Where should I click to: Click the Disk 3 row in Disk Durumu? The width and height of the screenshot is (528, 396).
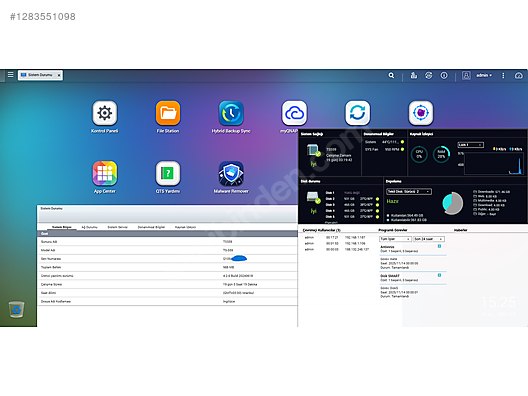[x=352, y=204]
